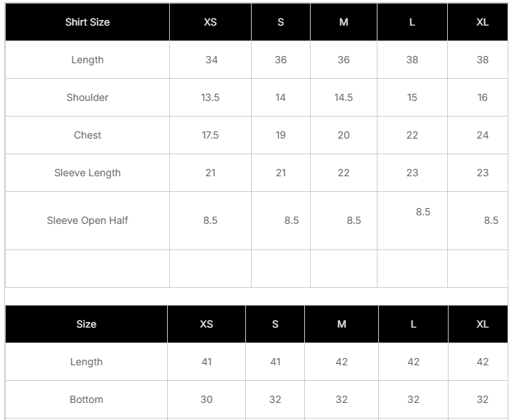
Task: Select the "Chest" row label
Action: pyautogui.click(x=87, y=135)
